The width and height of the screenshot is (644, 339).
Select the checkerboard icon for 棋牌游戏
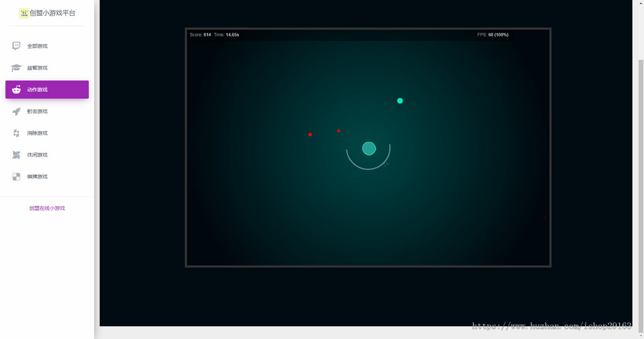pos(17,177)
